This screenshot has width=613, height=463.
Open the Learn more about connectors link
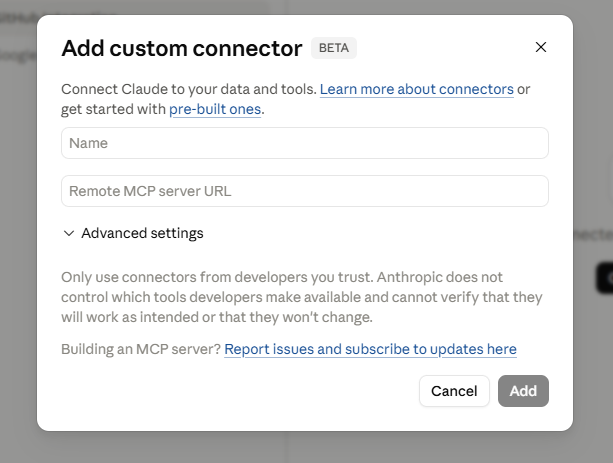click(x=416, y=89)
